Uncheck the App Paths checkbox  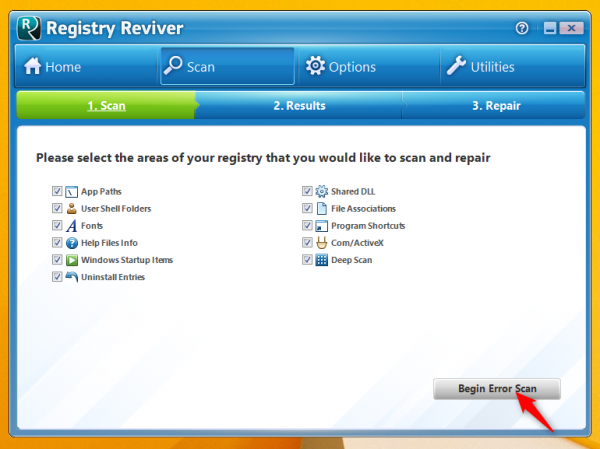57,191
